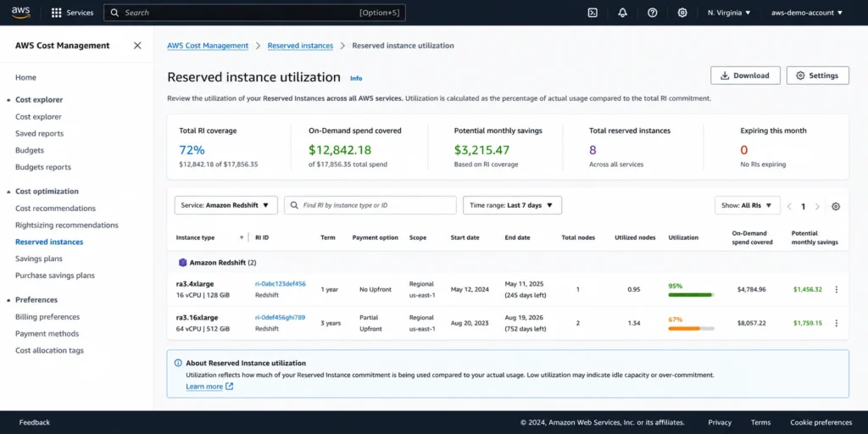
Task: Click Feedback in footer
Action: click(34, 422)
